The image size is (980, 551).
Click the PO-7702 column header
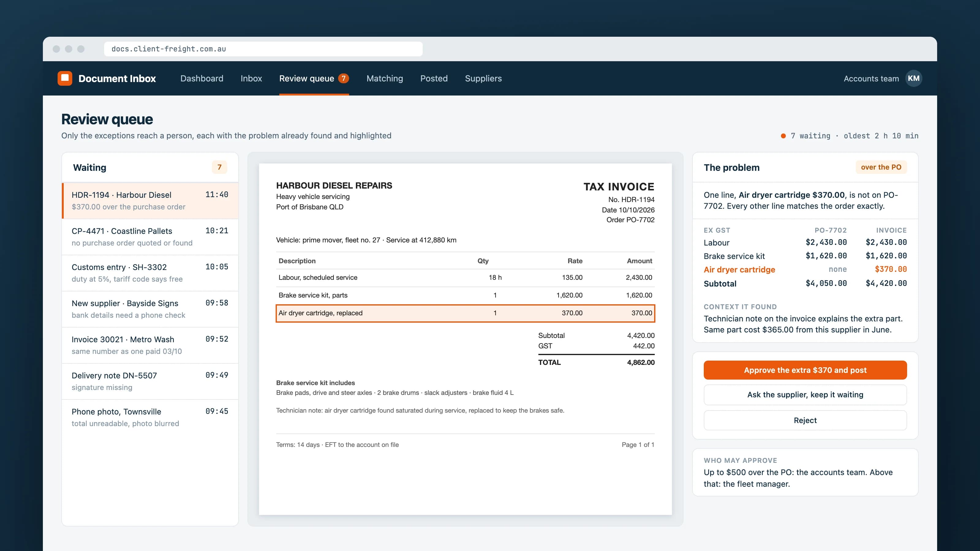(831, 231)
